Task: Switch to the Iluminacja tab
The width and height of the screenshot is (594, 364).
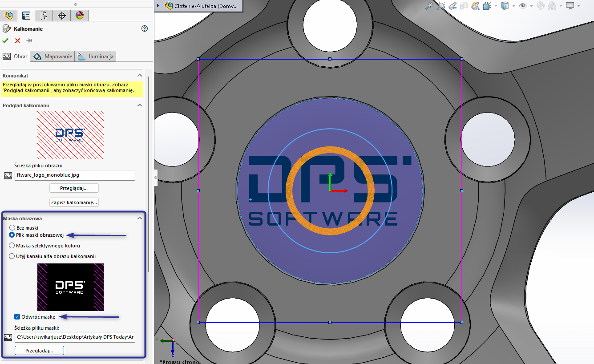Action: 96,57
